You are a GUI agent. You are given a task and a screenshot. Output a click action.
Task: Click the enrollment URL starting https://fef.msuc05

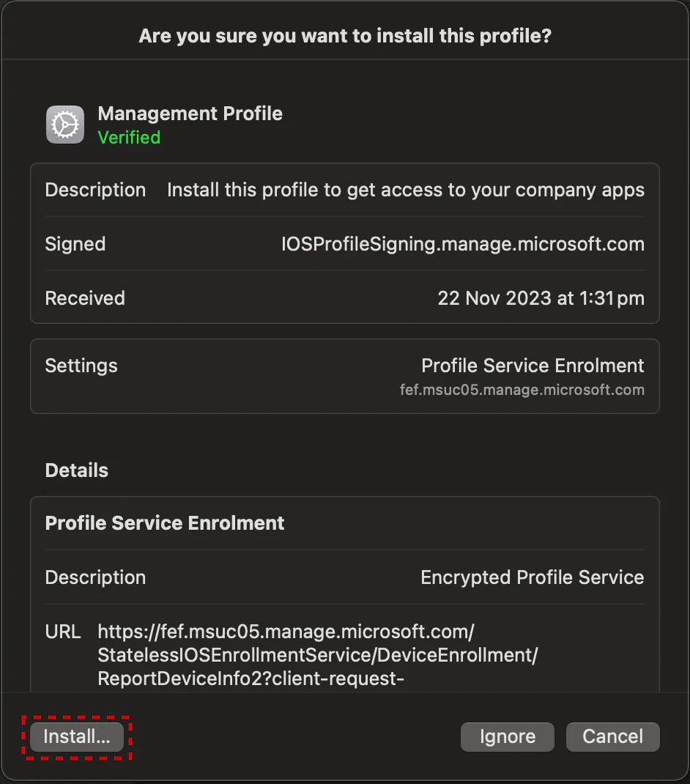[317, 655]
